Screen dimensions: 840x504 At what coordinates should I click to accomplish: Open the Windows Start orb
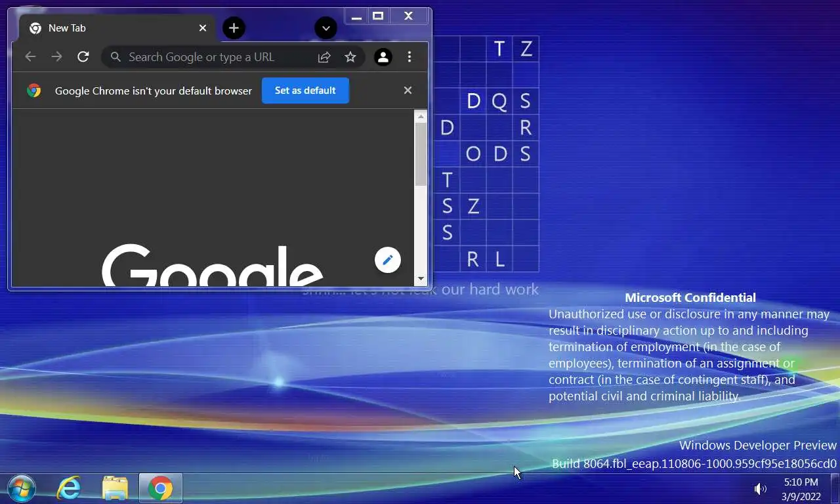pos(21,488)
